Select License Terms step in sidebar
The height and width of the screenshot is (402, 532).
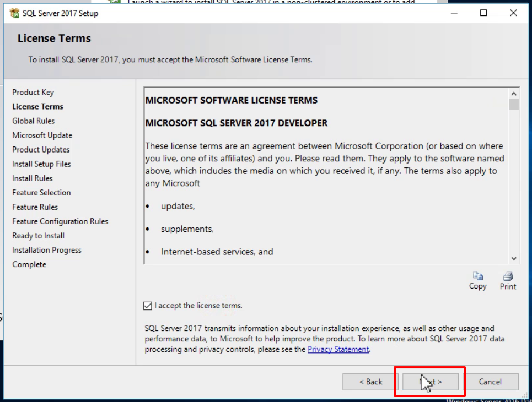coord(37,106)
